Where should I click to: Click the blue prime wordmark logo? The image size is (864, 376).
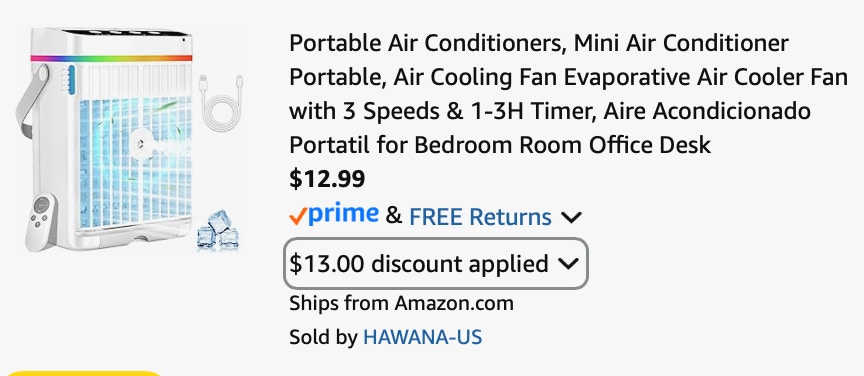pyautogui.click(x=343, y=214)
